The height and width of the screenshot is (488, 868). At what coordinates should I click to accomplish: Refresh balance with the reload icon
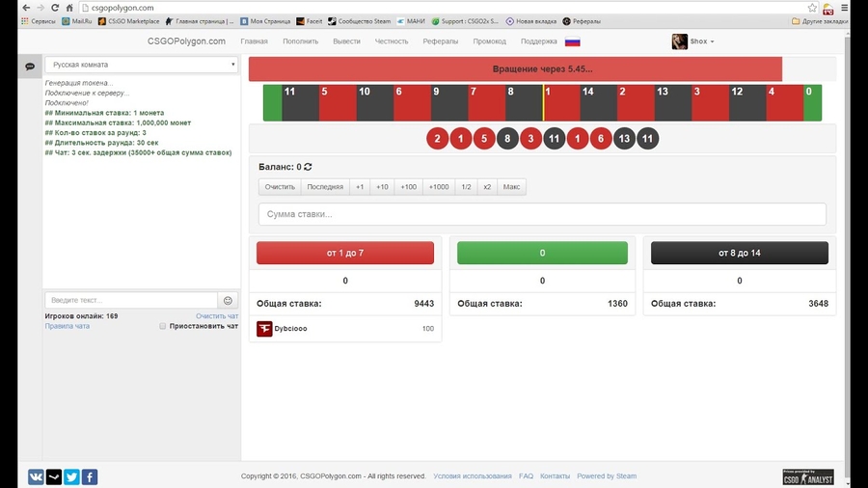click(x=308, y=167)
